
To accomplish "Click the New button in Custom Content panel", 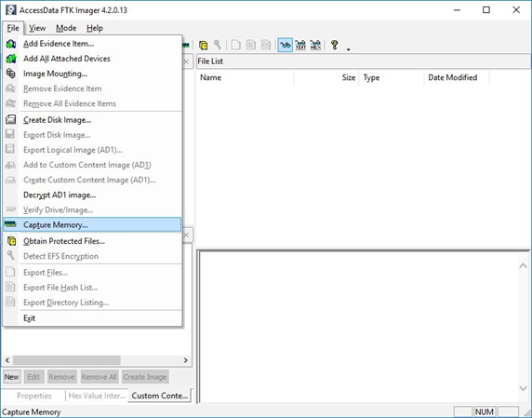I will (11, 377).
